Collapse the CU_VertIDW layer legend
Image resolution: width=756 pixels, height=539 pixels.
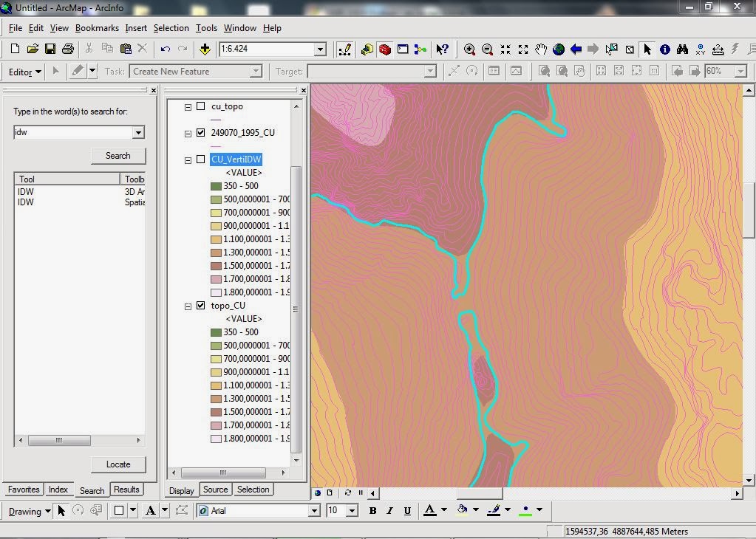pos(188,159)
